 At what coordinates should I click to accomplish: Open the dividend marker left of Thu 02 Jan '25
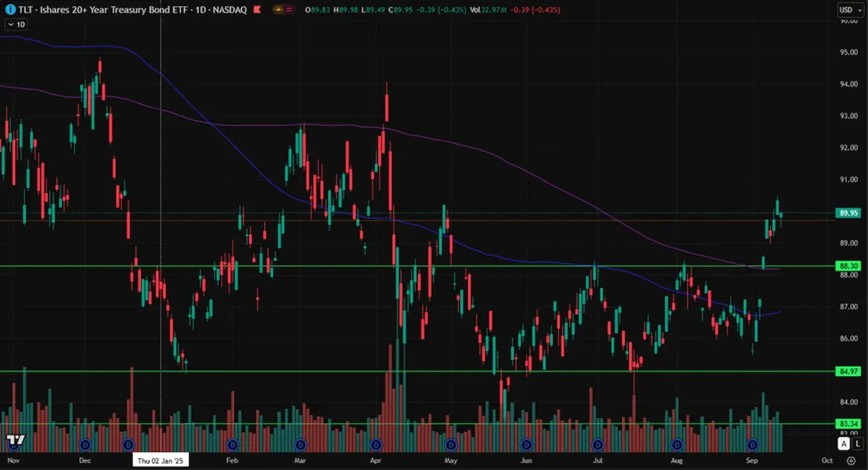tap(128, 444)
